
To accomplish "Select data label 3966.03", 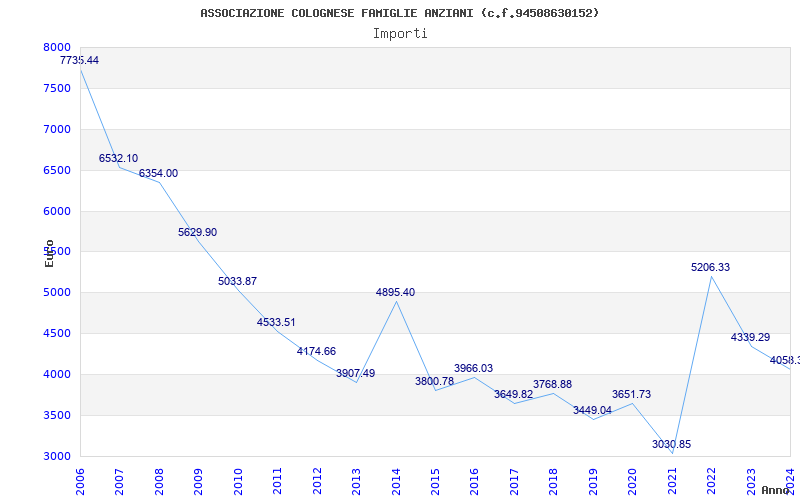I will (473, 368).
